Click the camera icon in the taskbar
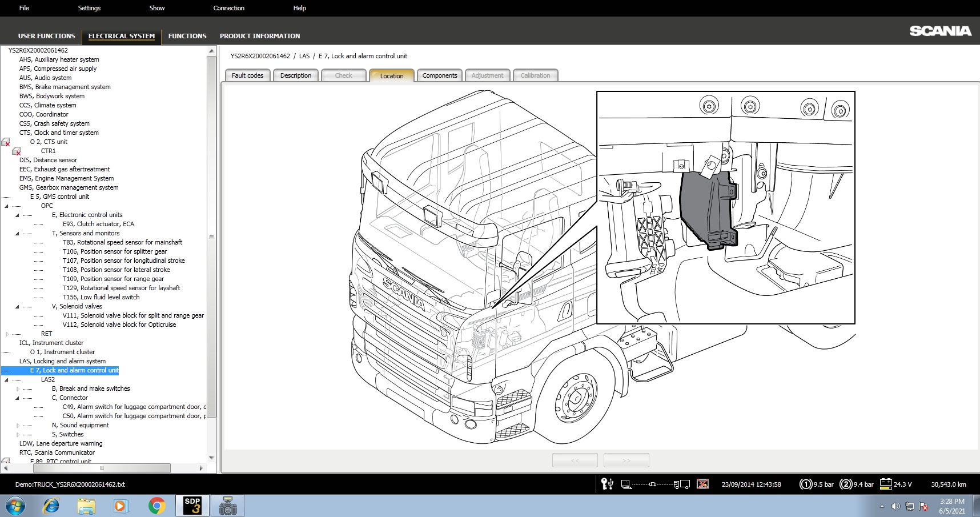 point(228,506)
